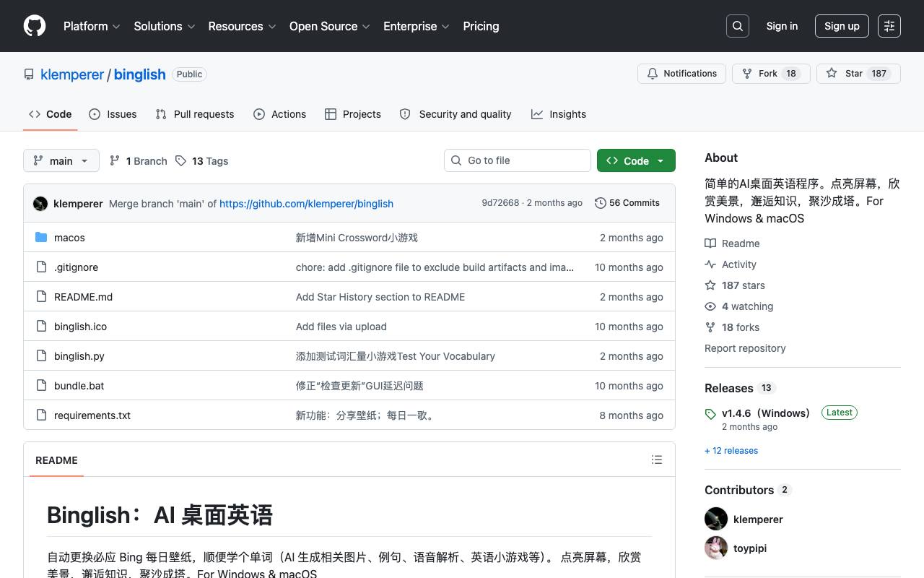The image size is (924, 578).
Task: Click the book icon beside Readme
Action: (710, 243)
